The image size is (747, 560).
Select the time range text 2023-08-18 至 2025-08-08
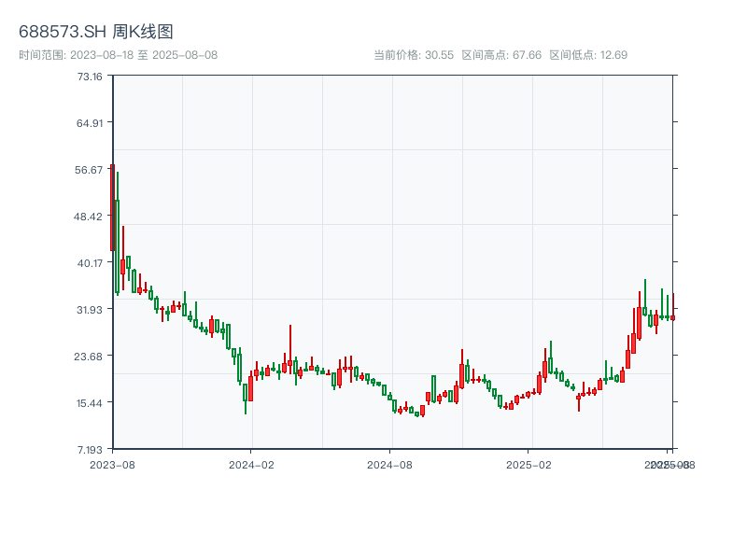click(x=144, y=55)
